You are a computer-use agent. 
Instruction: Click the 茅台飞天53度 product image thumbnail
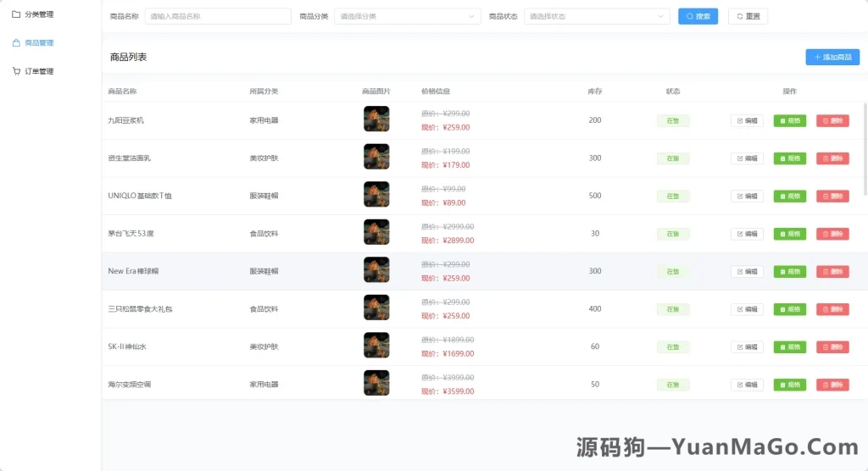376,232
